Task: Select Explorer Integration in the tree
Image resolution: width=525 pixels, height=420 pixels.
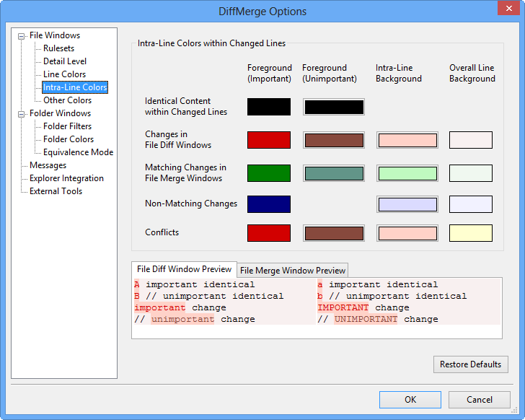Action: 66,178
